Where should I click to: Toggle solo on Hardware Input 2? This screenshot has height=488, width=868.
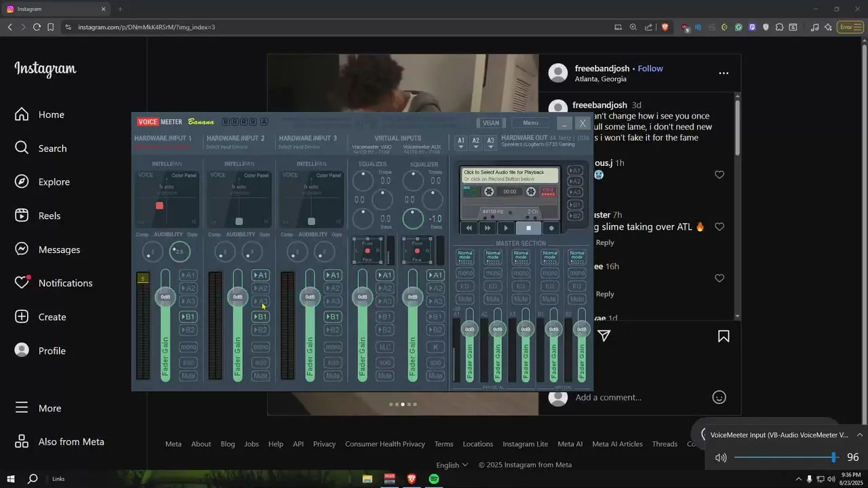tap(260, 363)
